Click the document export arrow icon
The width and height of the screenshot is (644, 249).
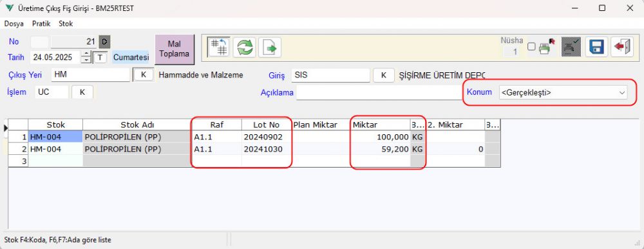270,47
